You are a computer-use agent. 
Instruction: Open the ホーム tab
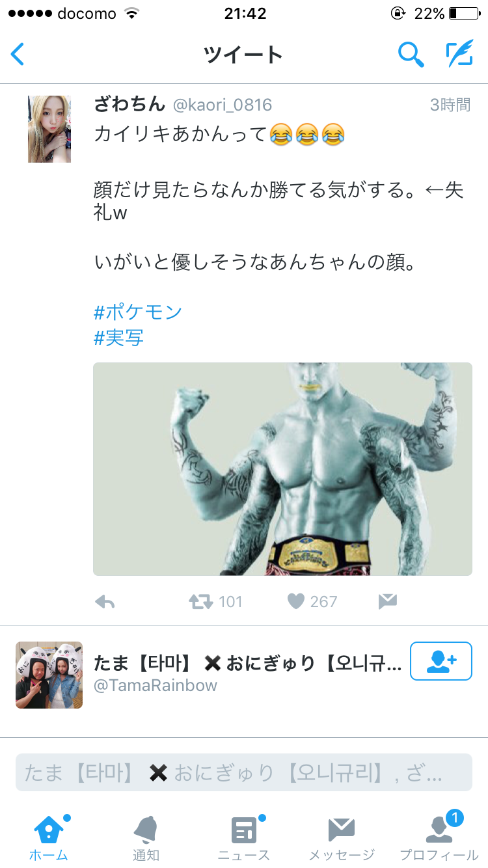(x=49, y=837)
